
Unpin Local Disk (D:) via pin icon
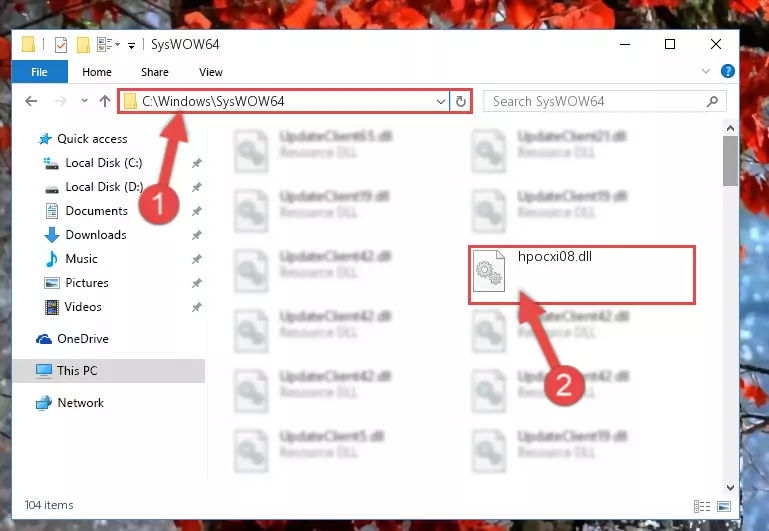click(197, 187)
